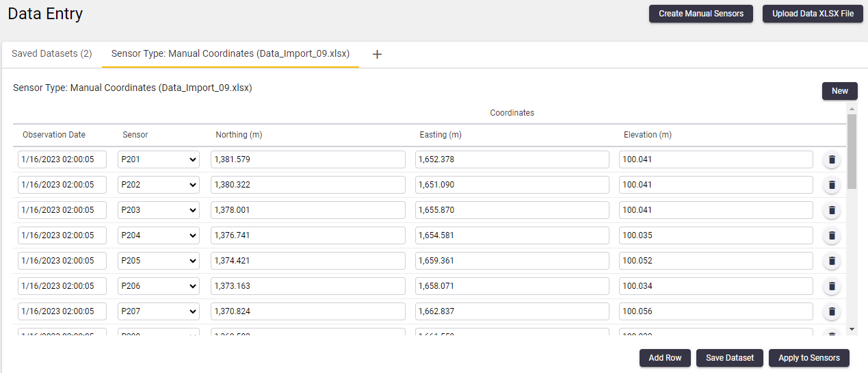Open the P201 sensor dropdown
This screenshot has height=373, width=868.
159,159
